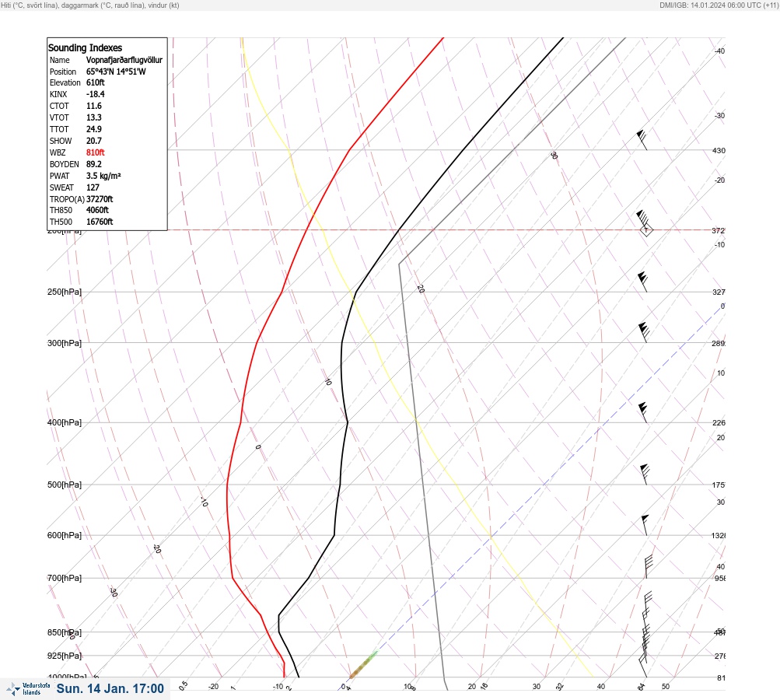Click the wind barb at the 700 hPa level
Viewport: 780px width, 700px height.
click(648, 567)
